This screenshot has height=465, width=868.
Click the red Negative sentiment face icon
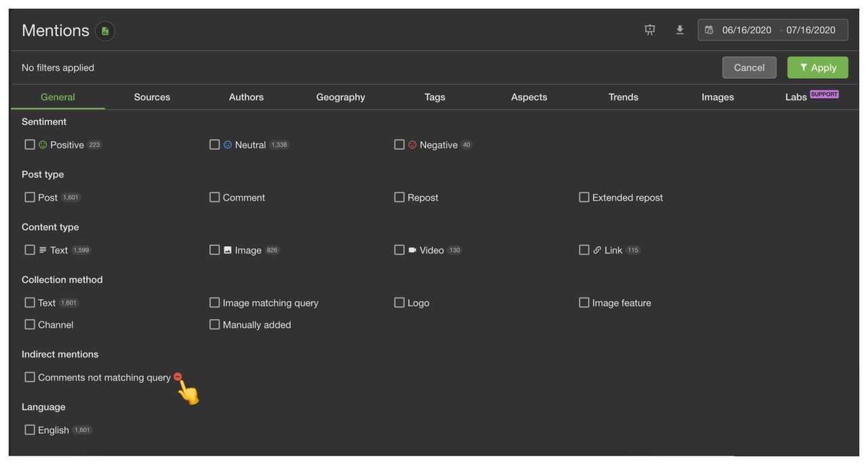click(x=412, y=144)
